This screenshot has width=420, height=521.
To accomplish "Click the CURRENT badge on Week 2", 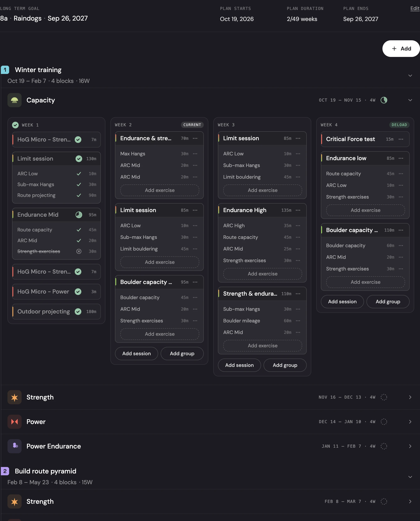I will coord(192,125).
